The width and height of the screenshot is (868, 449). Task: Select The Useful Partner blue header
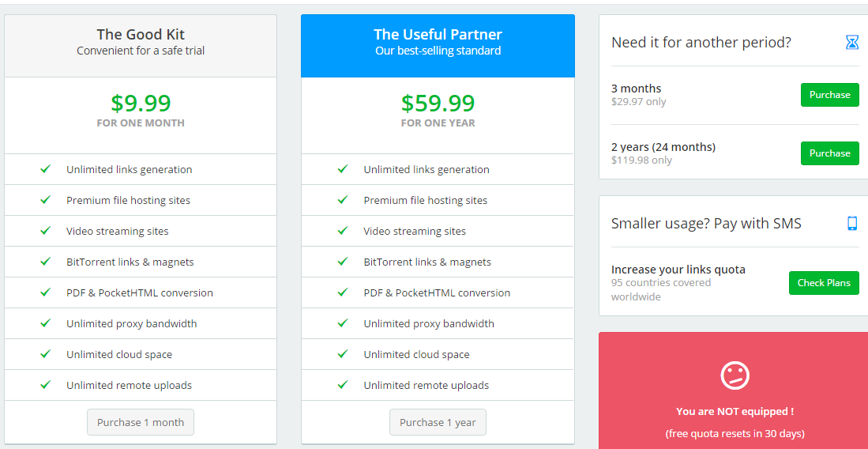click(438, 46)
